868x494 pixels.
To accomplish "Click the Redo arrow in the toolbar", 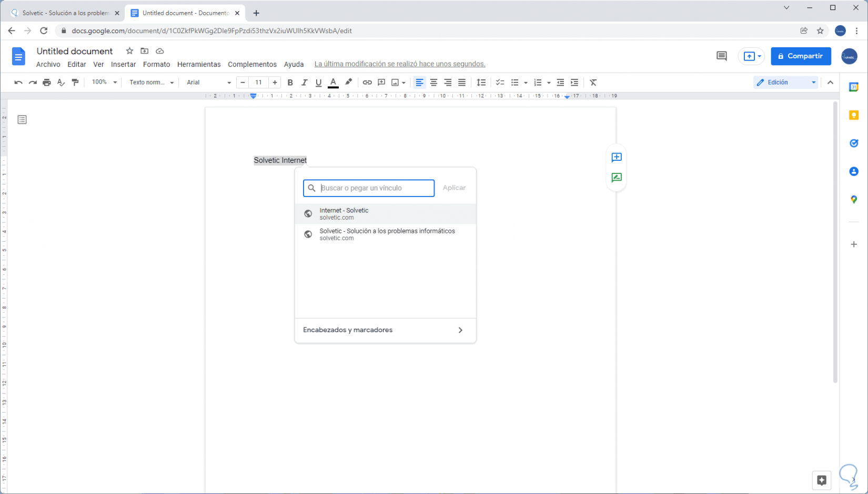I will (33, 83).
